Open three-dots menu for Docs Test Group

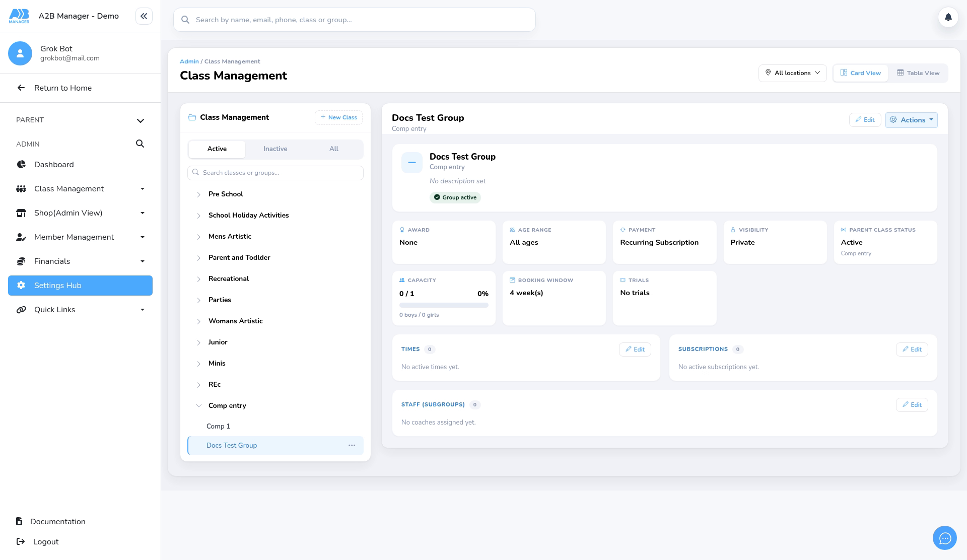click(x=352, y=446)
